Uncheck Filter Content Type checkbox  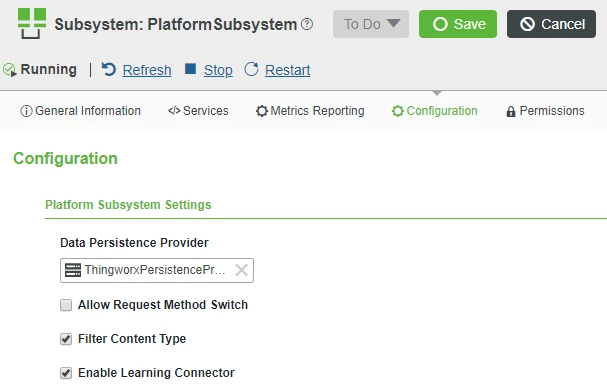click(66, 339)
